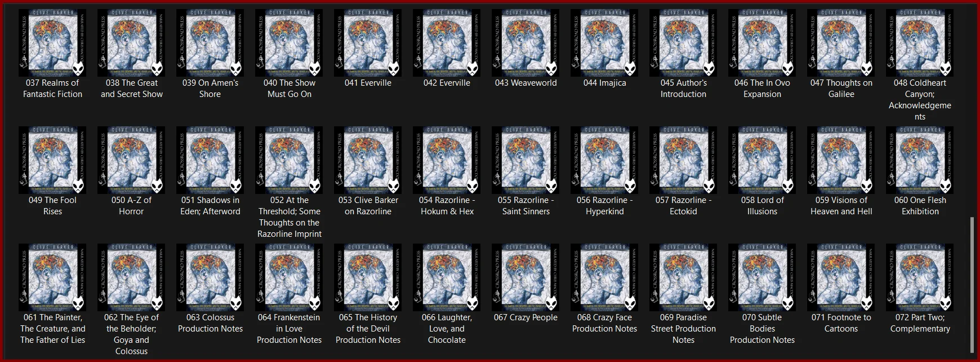The image size is (980, 362).
Task: Click the label '071 Footnote to Cartoons'
Action: 841,323
